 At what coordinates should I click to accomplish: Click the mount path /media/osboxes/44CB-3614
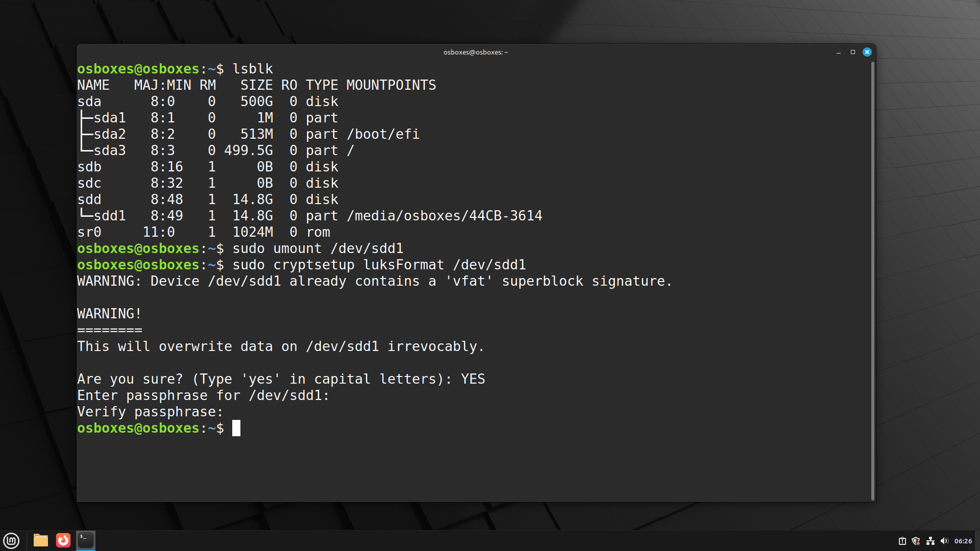coord(445,216)
